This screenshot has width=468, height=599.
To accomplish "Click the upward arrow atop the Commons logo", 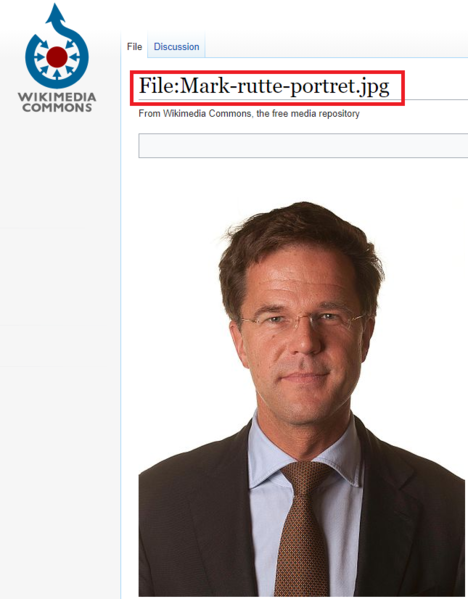I will 56,13.
